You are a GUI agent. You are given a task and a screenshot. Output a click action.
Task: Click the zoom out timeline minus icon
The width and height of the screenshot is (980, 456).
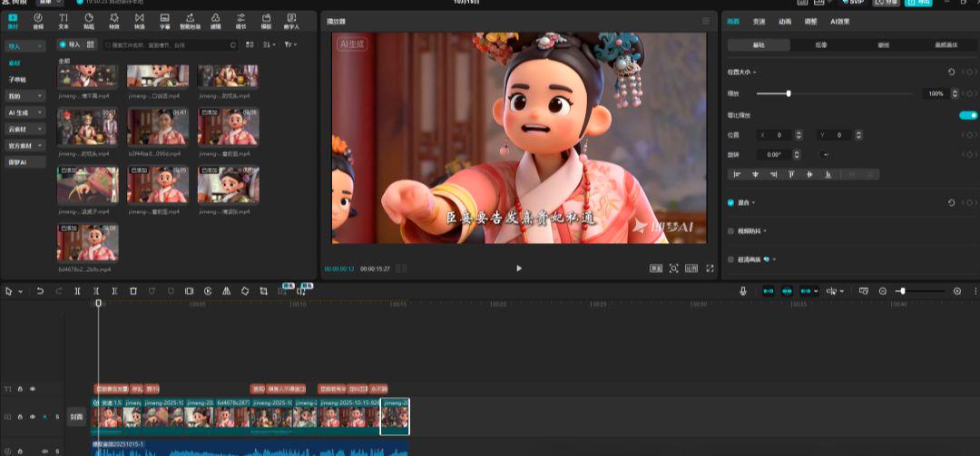[883, 291]
